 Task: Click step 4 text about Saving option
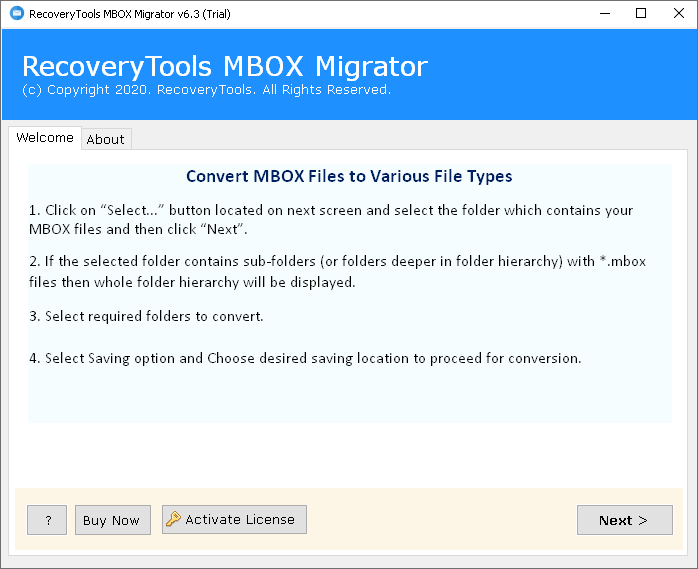coord(305,358)
